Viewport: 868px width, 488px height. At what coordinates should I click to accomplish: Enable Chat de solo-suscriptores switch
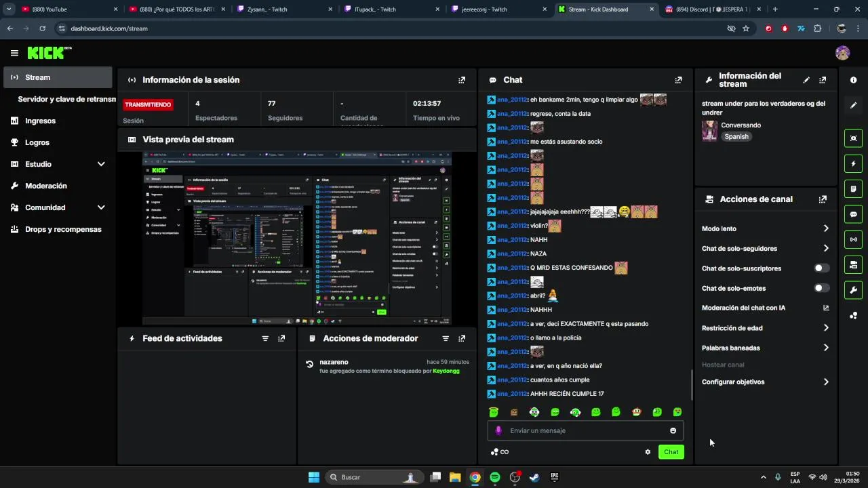click(x=821, y=268)
